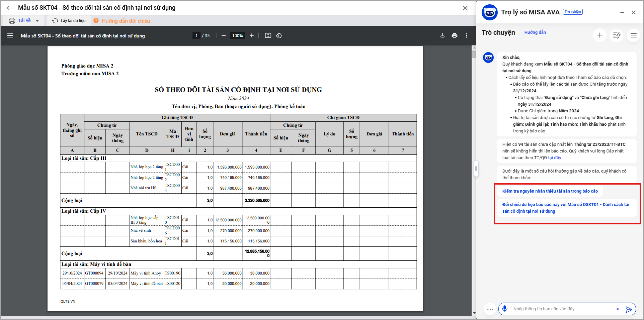
Task: Click the page number input field
Action: point(196,35)
